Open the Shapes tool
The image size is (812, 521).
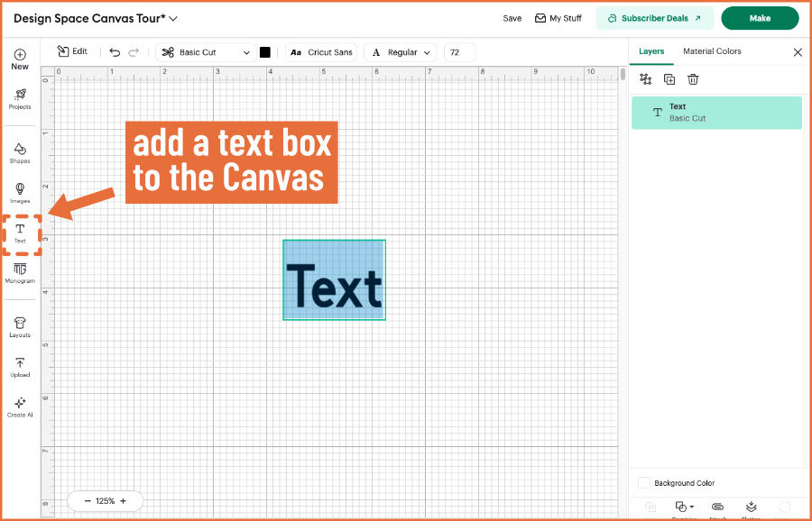click(20, 153)
